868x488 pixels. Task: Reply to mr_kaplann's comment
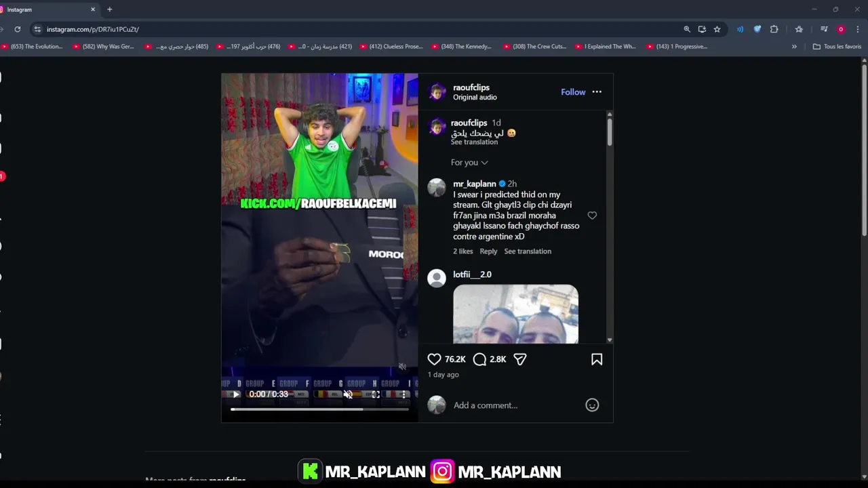(488, 251)
